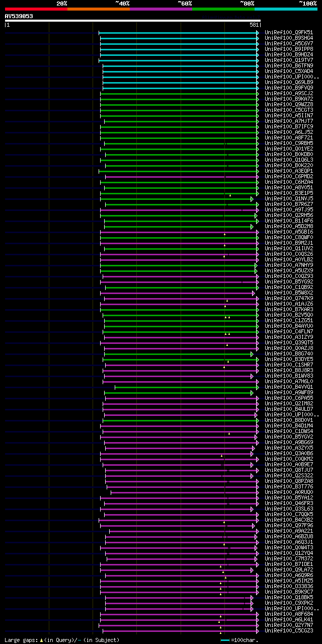This screenshot has height=644, width=322.
Task: Select the UniRef100_B8G740 label
Action: click(289, 353)
